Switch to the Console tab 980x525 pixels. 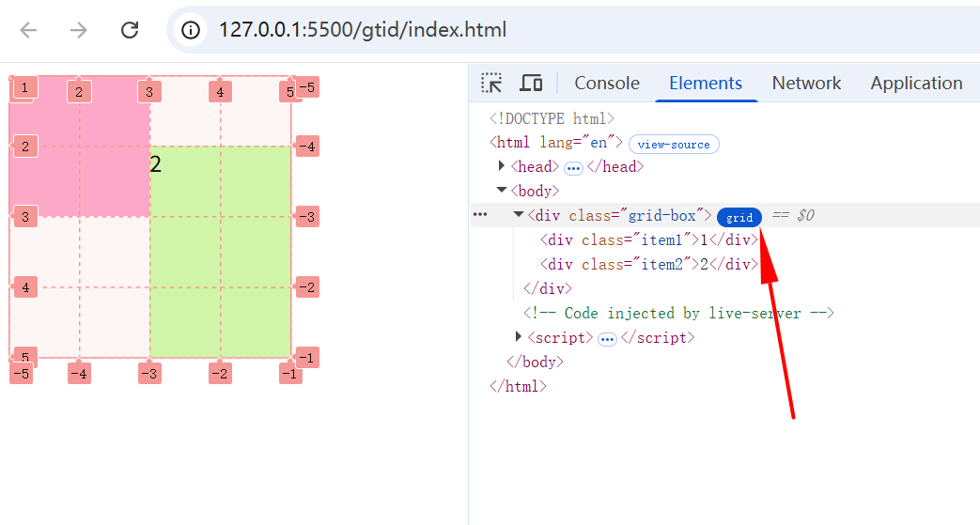(607, 84)
